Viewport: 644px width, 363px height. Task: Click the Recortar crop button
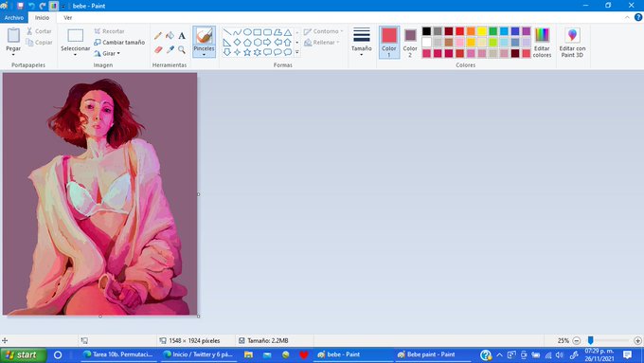point(109,31)
